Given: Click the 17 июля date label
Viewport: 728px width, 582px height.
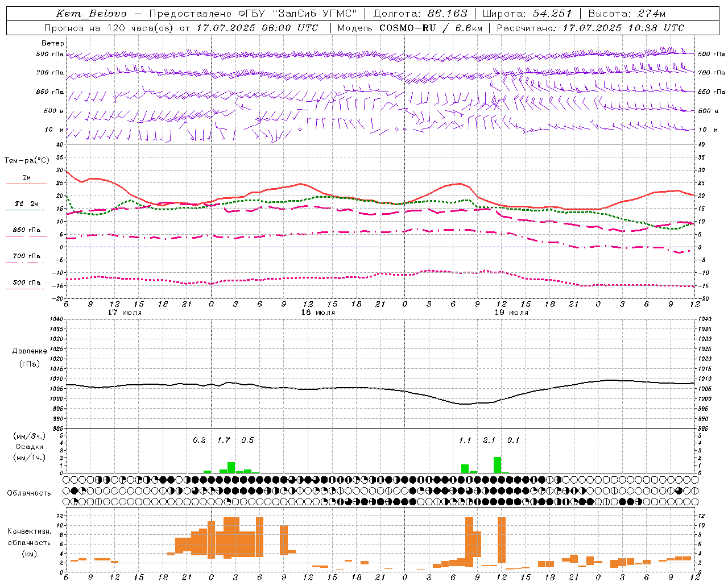Looking at the screenshot, I should (x=125, y=313).
